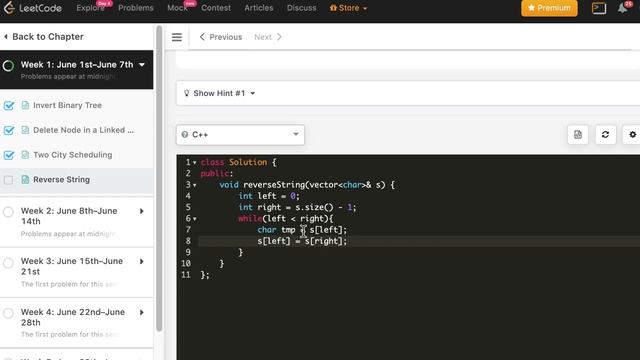Open the hamburger menu icon

click(177, 37)
